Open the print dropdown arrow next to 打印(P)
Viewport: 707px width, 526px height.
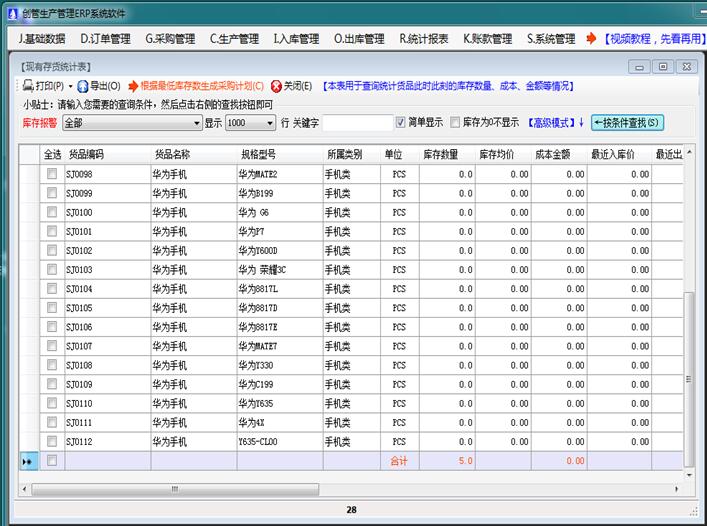[x=71, y=86]
